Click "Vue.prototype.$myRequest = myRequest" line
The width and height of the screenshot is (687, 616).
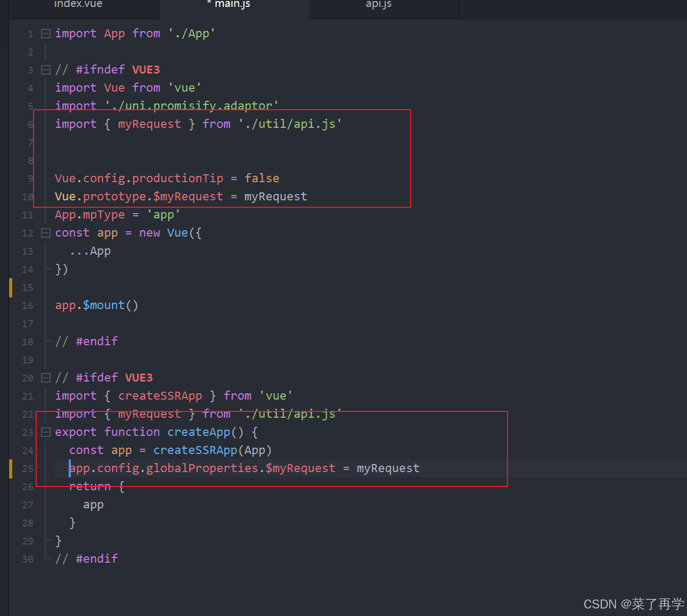(x=181, y=197)
